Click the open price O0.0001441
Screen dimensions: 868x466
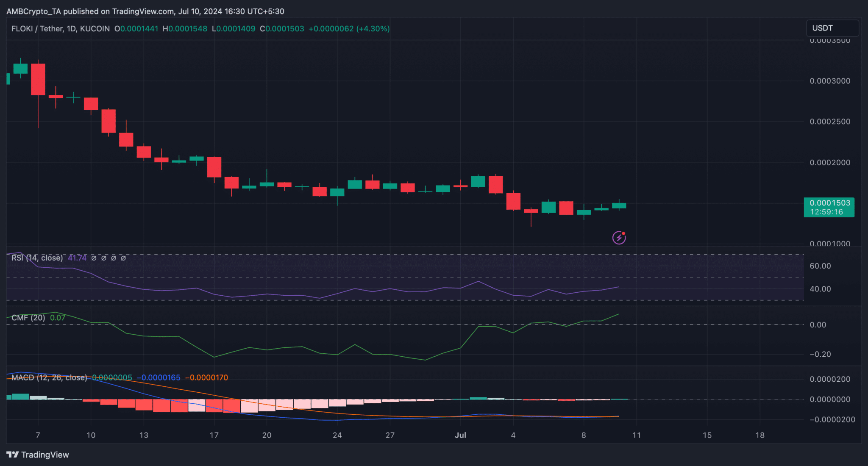tap(136, 29)
